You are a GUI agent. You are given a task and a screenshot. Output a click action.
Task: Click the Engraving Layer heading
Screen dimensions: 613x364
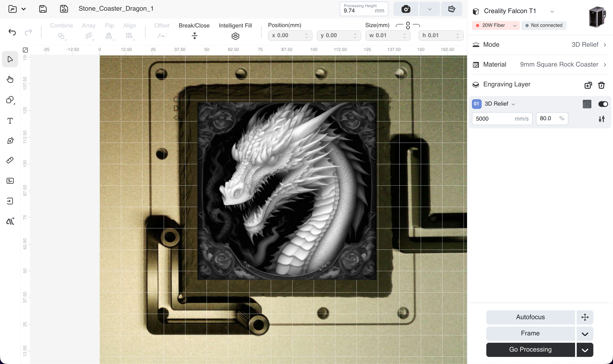tap(507, 84)
